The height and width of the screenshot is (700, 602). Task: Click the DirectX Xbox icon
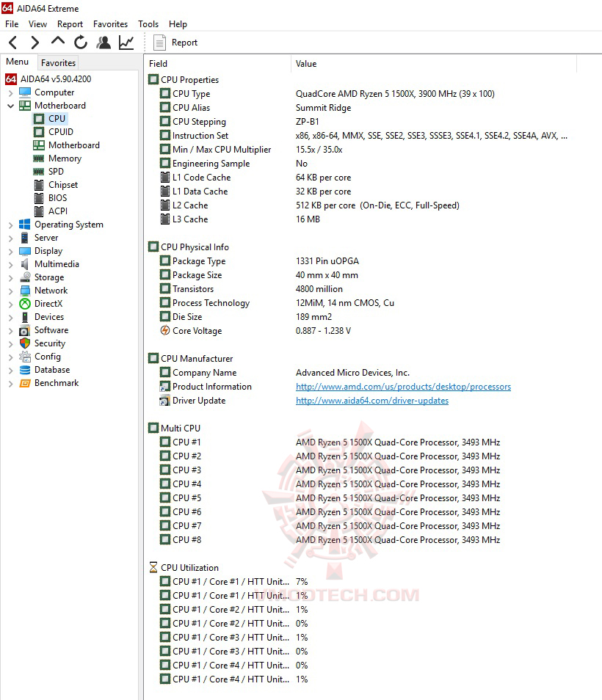[25, 304]
